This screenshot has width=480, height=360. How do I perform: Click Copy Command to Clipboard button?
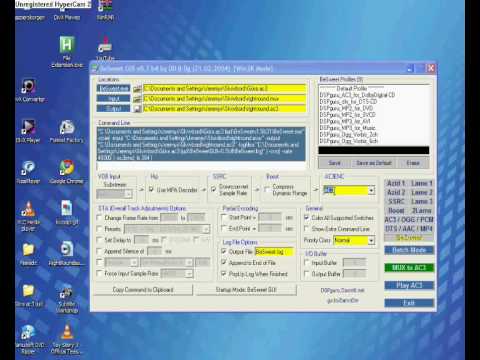click(143, 290)
